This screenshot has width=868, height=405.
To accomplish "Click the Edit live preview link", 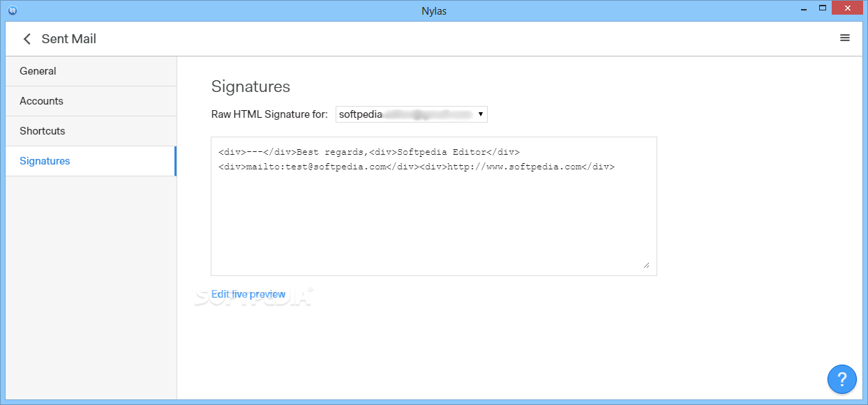I will [x=248, y=294].
